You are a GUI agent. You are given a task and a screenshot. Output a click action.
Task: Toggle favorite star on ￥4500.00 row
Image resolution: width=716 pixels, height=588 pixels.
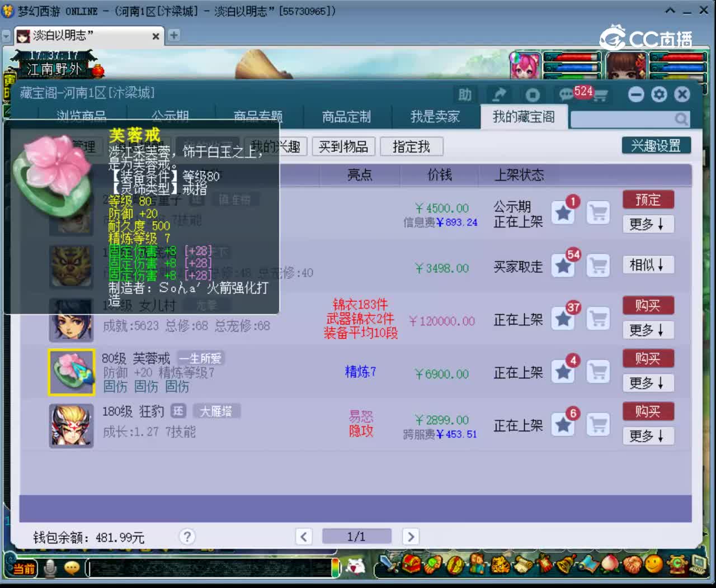[563, 212]
